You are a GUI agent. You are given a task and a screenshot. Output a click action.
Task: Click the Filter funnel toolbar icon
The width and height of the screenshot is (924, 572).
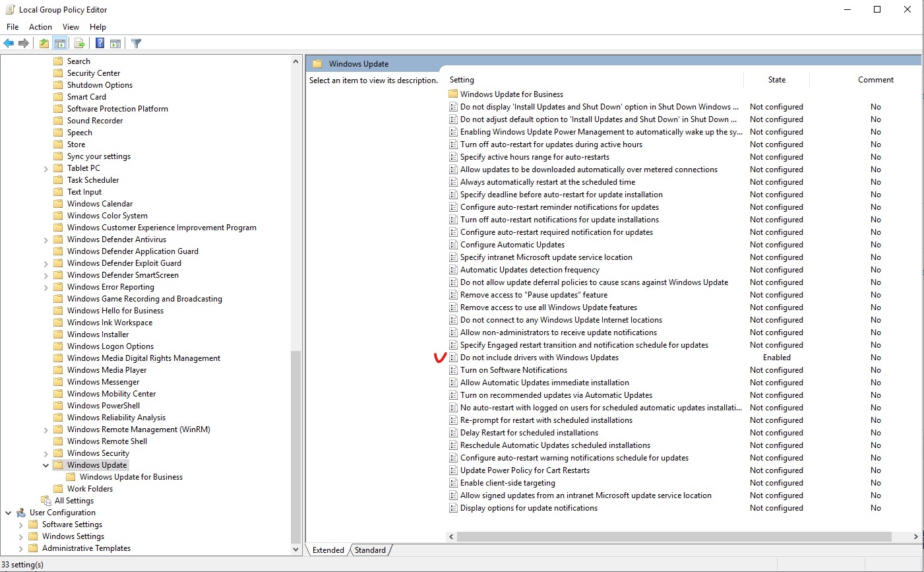137,44
